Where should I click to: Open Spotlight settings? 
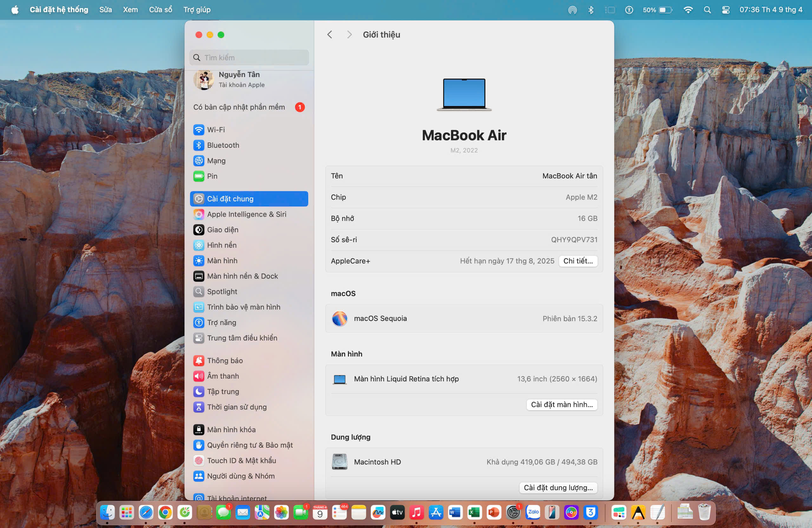point(249,292)
